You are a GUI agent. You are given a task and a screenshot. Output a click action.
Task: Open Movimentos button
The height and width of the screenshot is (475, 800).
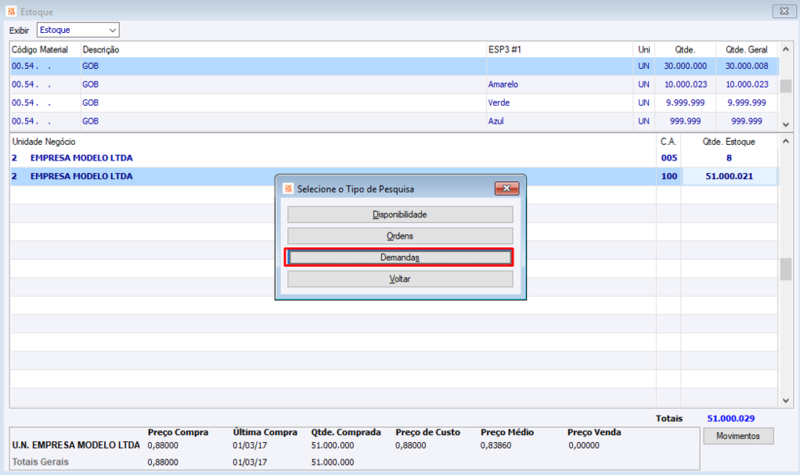point(738,436)
